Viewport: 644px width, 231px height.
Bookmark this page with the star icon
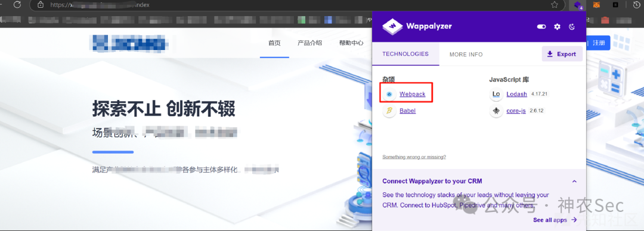point(555,5)
